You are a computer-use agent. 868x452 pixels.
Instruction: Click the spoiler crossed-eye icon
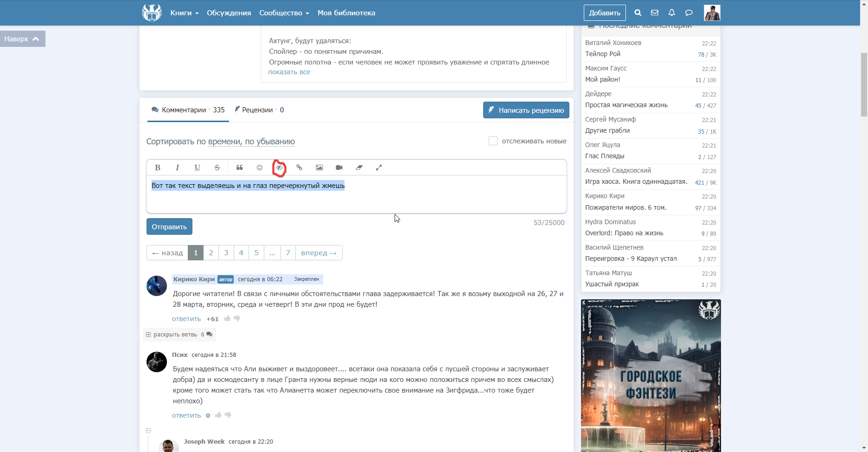(x=279, y=168)
